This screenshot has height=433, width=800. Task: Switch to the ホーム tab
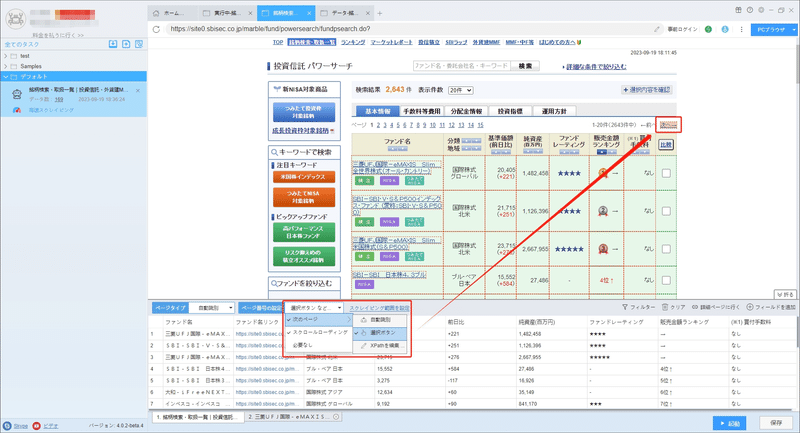coord(173,13)
